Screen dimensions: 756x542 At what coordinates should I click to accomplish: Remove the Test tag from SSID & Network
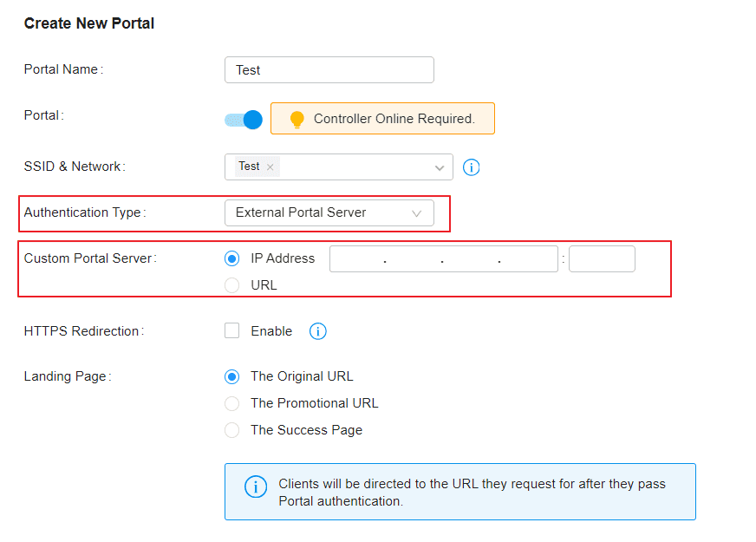[x=270, y=167]
